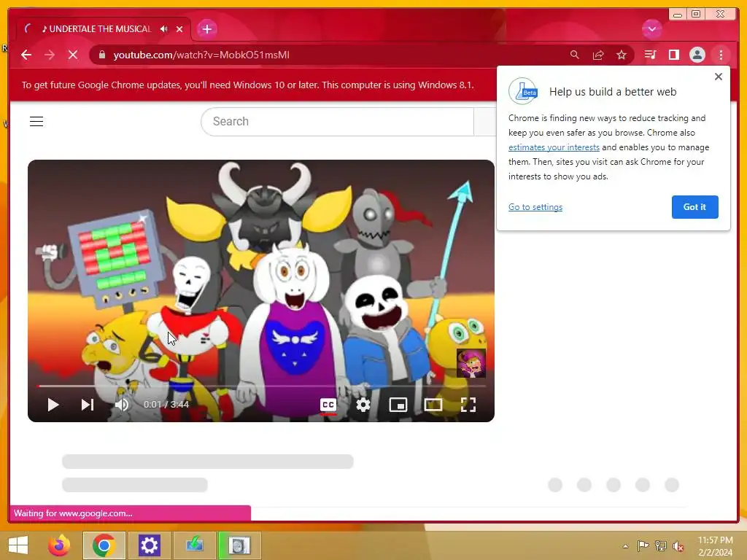The image size is (747, 560).
Task: Toggle Chrome side panel
Action: (673, 55)
